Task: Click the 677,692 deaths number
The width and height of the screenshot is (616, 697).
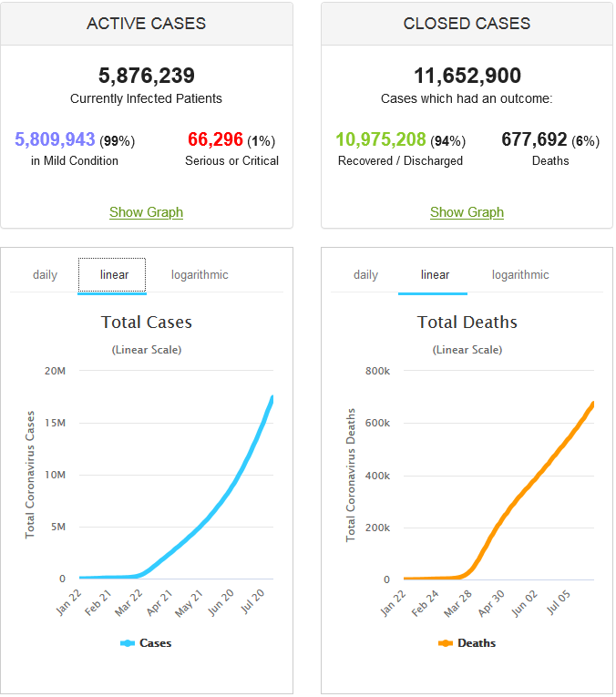Action: tap(534, 139)
